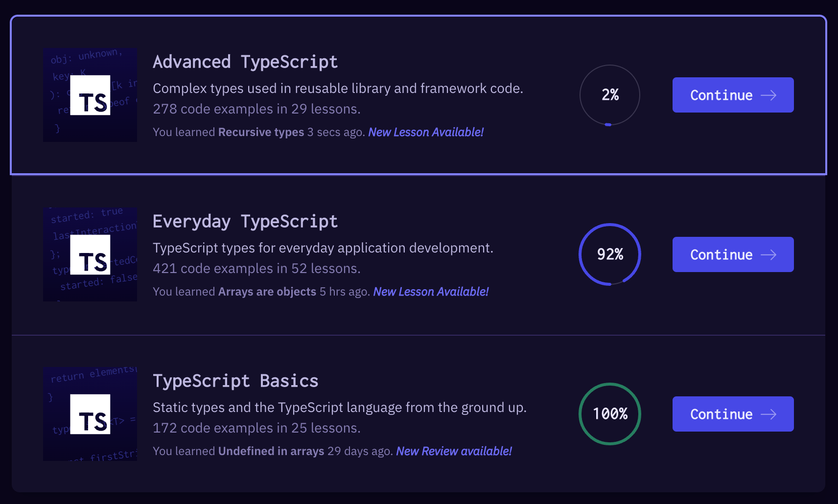Click the 2% progress circle
This screenshot has height=504, width=838.
pos(609,95)
